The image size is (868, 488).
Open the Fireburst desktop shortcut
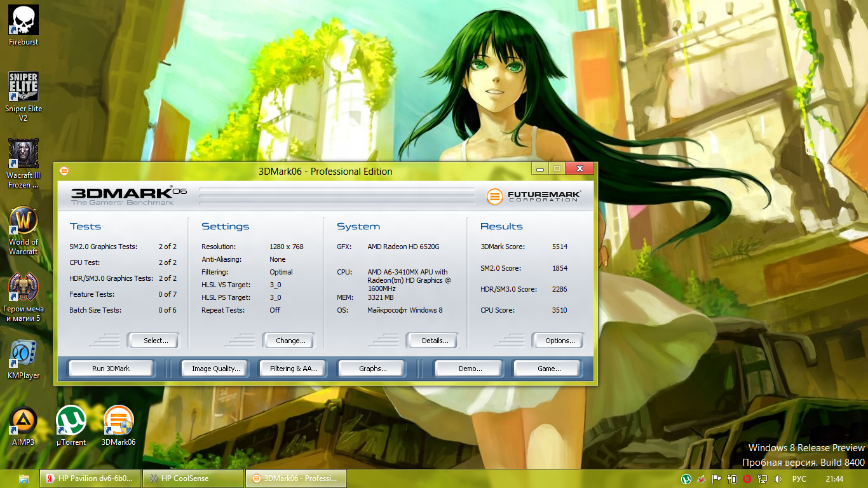[24, 25]
